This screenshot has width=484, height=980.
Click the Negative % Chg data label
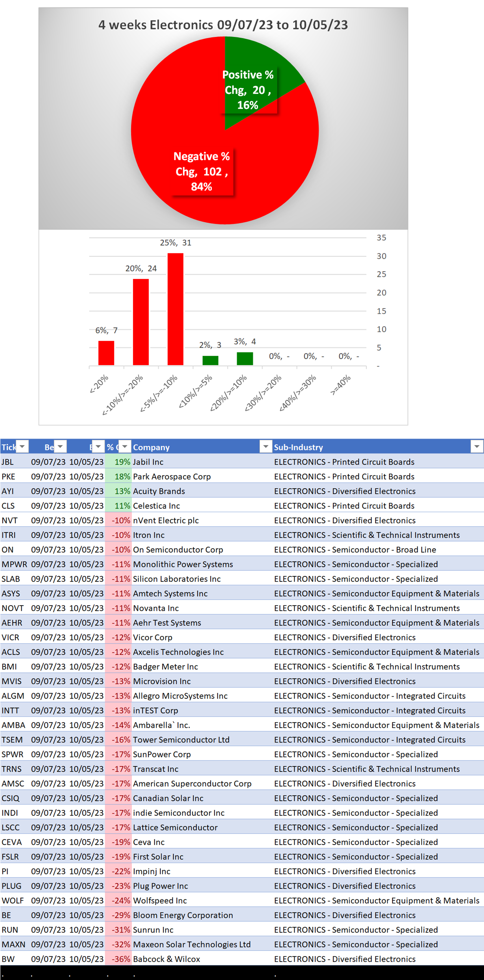coord(202,172)
